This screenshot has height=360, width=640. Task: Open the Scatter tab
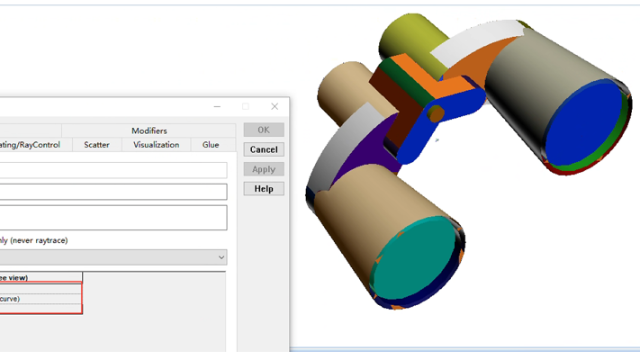tap(97, 145)
